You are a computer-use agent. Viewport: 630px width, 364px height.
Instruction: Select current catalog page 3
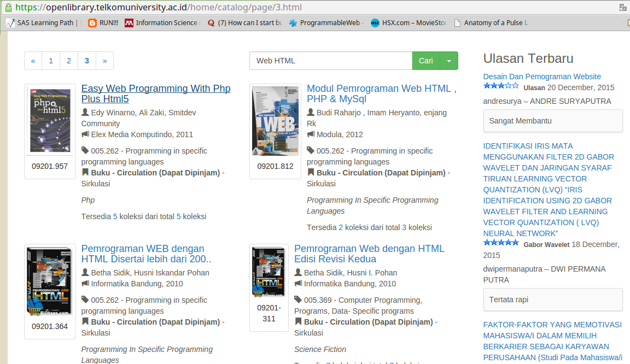87,61
